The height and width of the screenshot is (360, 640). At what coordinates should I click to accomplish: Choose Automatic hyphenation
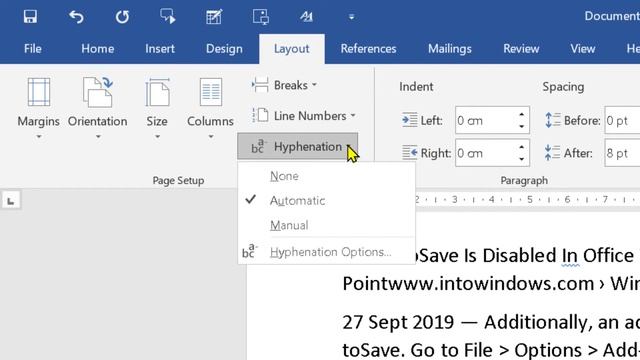(x=327, y=201)
